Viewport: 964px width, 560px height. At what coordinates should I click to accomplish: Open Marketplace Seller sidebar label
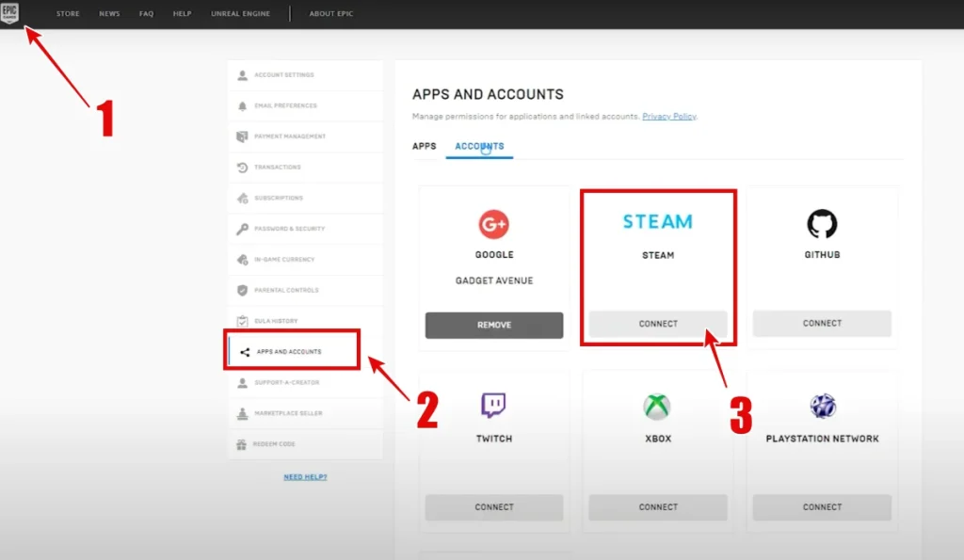tap(288, 413)
